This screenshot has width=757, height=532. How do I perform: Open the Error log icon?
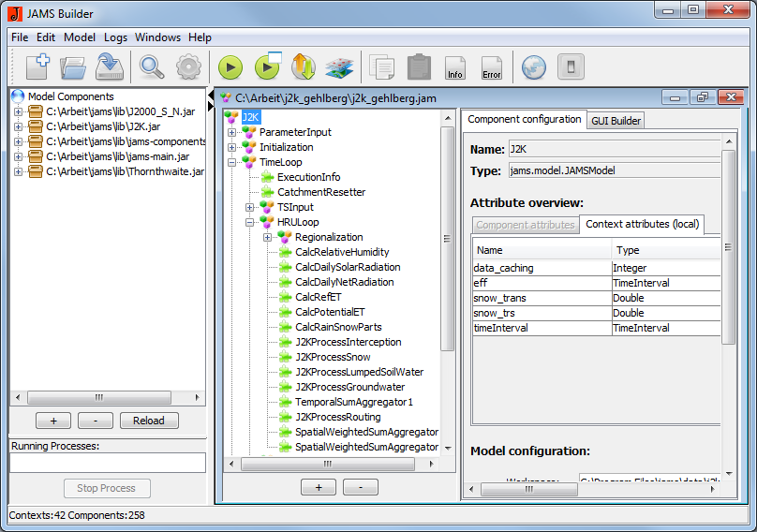point(491,67)
